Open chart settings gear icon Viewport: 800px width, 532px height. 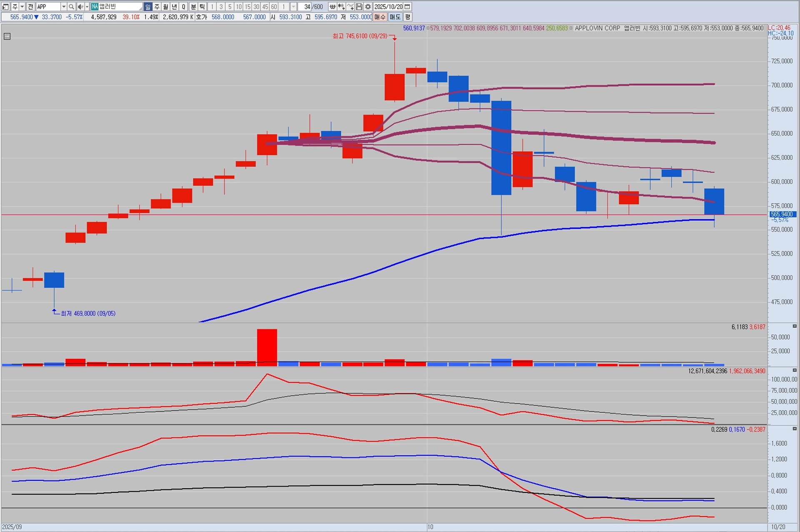click(368, 7)
